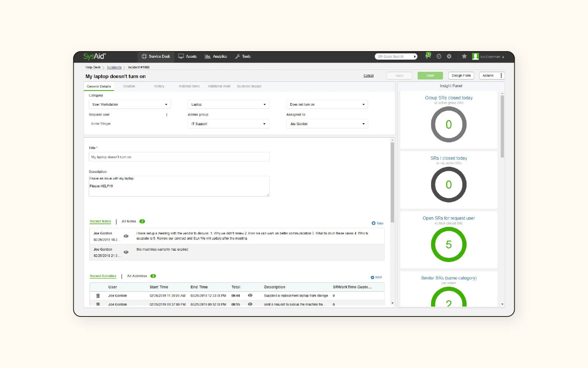The height and width of the screenshot is (368, 588).
Task: Click the green Save button
Action: [430, 75]
